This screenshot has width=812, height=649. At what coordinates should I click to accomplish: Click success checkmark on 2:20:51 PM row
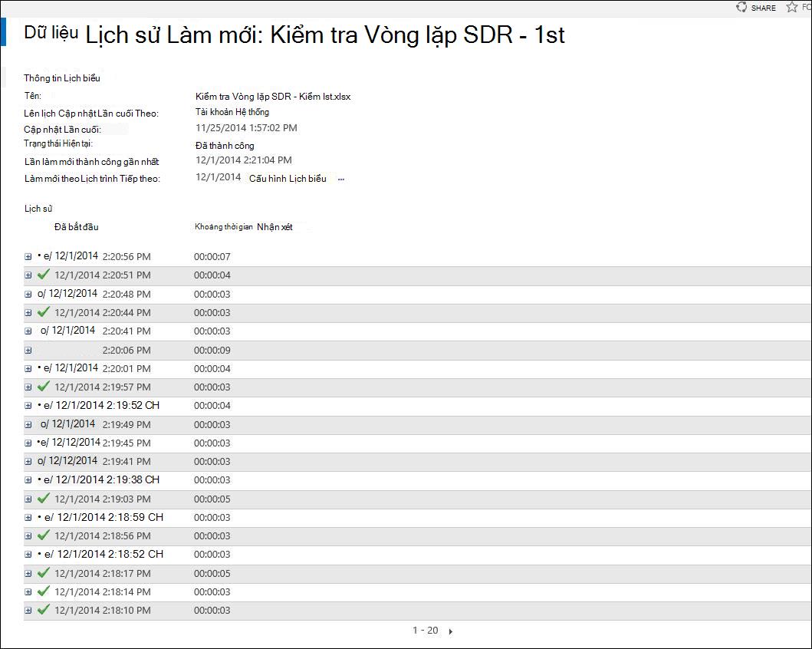tap(44, 274)
